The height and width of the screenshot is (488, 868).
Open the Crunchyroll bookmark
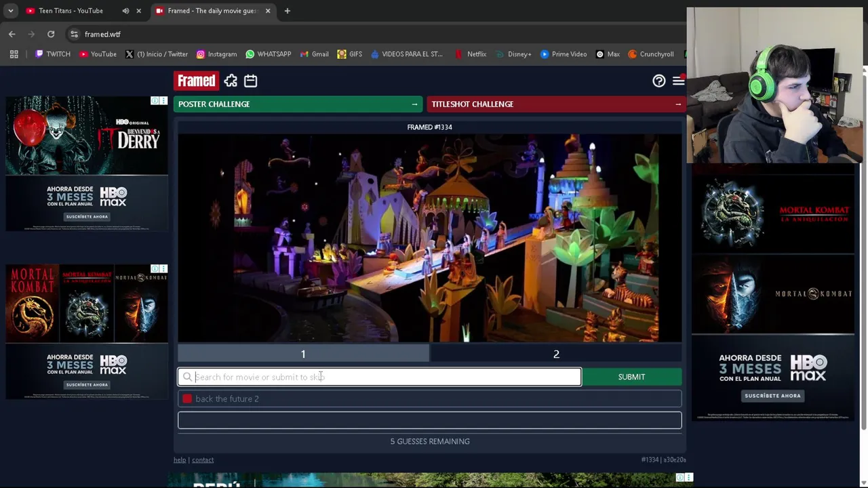[x=650, y=54]
